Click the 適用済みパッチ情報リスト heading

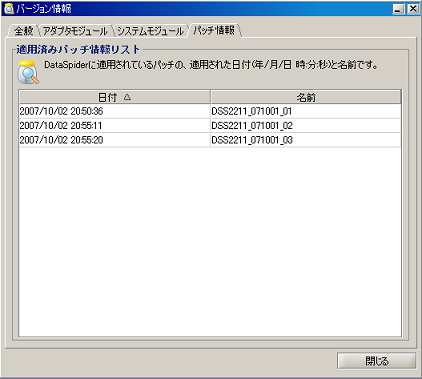(78, 49)
